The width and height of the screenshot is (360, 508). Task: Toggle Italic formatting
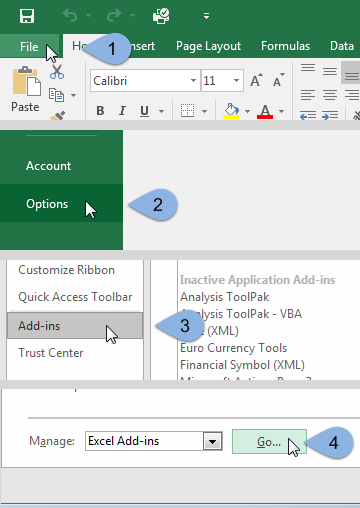click(122, 110)
